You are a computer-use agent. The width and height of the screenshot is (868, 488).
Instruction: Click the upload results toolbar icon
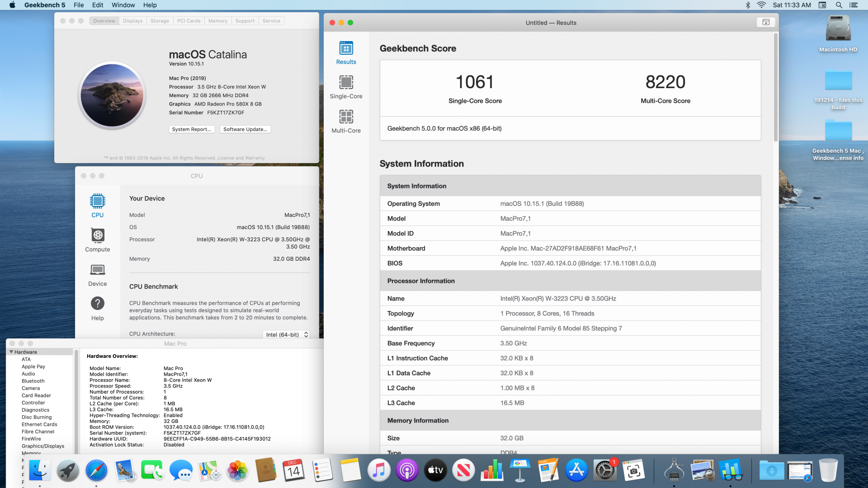pos(766,23)
